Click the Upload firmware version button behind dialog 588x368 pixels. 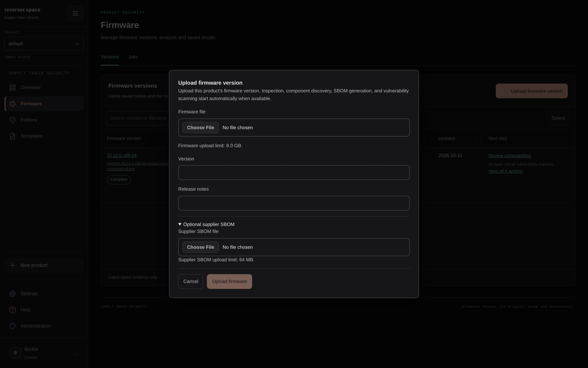tap(532, 91)
